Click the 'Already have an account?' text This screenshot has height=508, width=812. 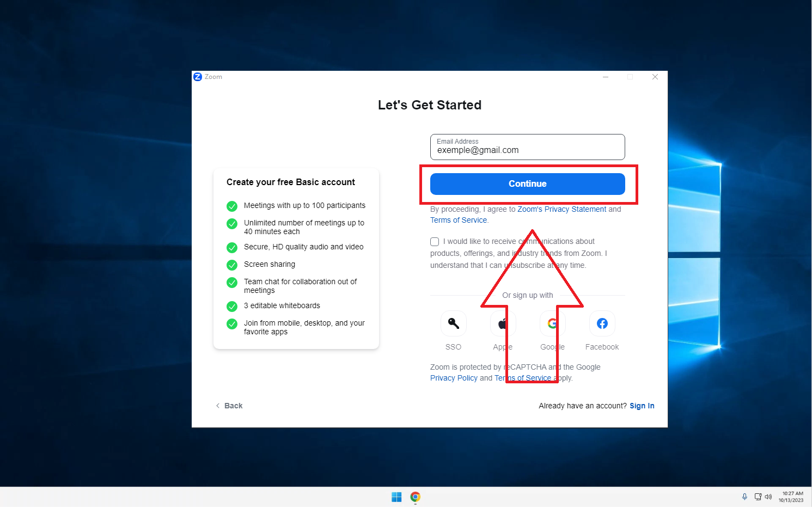point(583,406)
